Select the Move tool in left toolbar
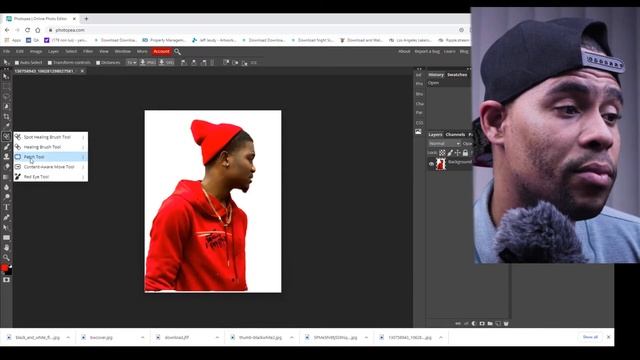 point(6,77)
